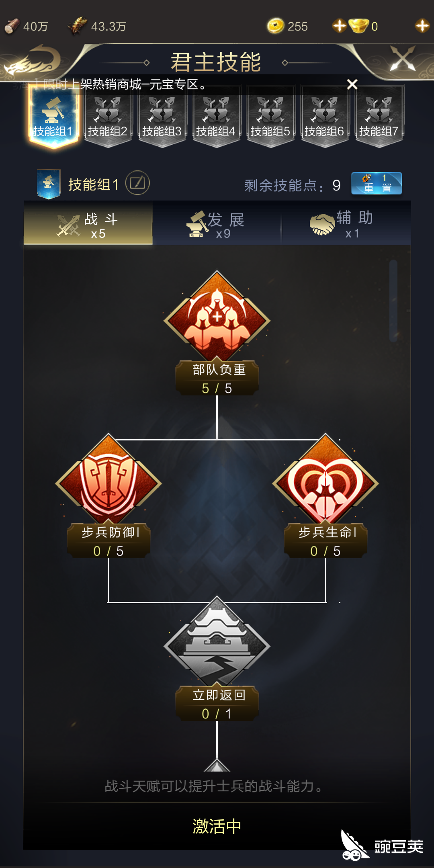Click the blue 重置 reset button
This screenshot has width=434, height=868.
377,184
